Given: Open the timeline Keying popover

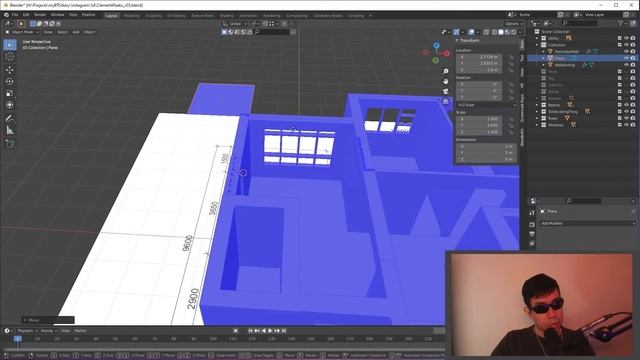Looking at the screenshot, I should pos(49,331).
